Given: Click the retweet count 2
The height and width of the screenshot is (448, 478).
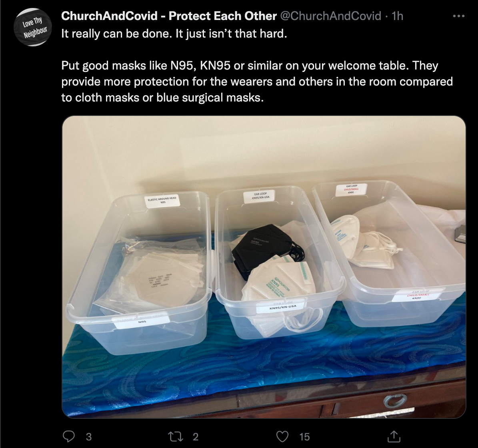Looking at the screenshot, I should [x=196, y=437].
